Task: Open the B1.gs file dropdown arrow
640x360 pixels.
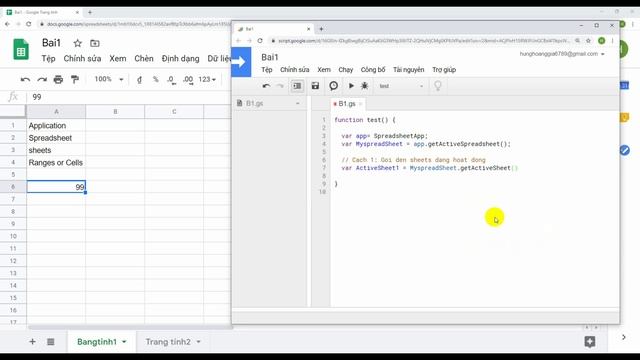Action: tap(298, 103)
